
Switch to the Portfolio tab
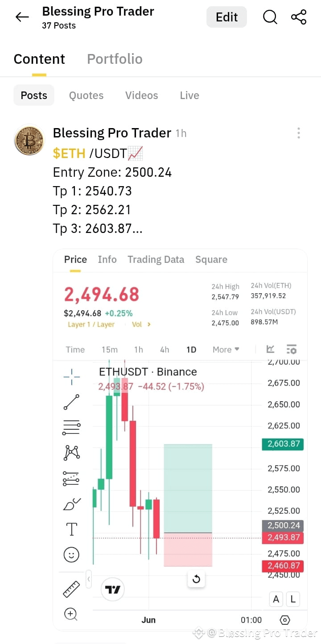115,59
